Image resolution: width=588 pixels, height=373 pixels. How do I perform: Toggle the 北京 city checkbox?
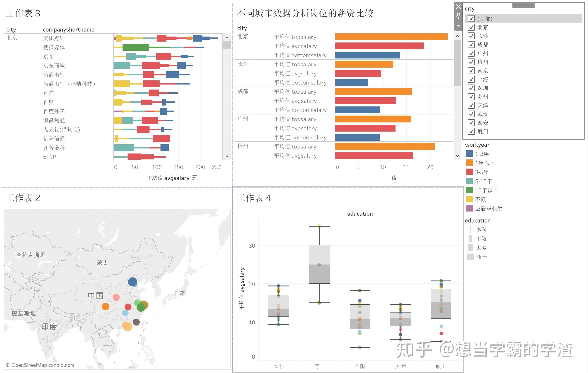point(471,27)
